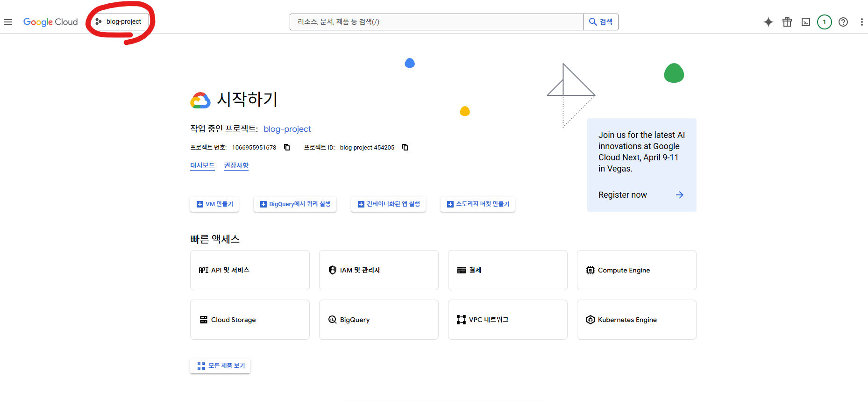868x401 pixels.
Task: Click the shield icon in IAM 및 관리자
Action: click(x=333, y=270)
